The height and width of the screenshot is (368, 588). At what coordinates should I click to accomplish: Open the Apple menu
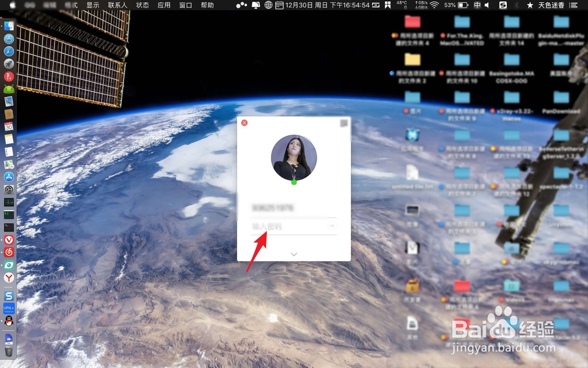coord(12,5)
